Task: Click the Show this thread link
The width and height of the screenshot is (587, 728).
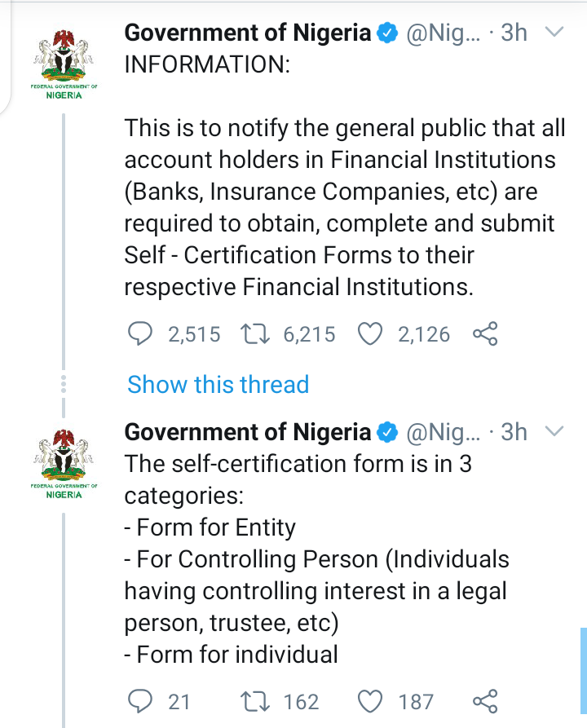Action: 218,385
